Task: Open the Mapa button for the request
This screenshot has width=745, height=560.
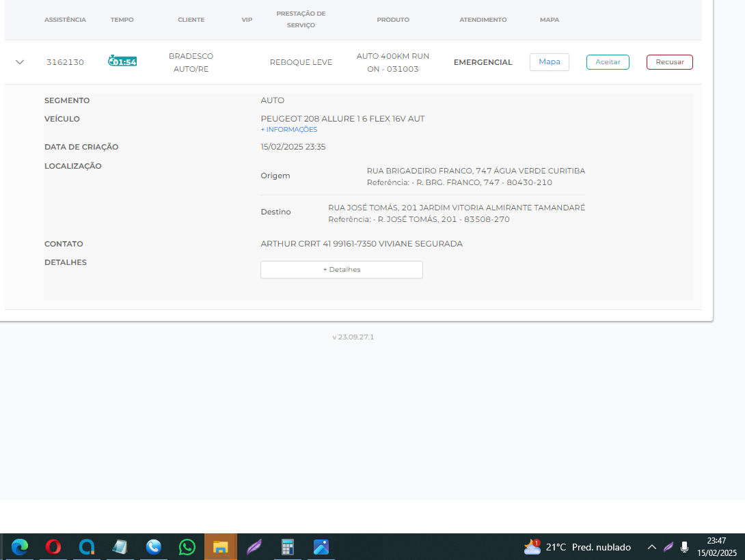Action: (x=550, y=62)
